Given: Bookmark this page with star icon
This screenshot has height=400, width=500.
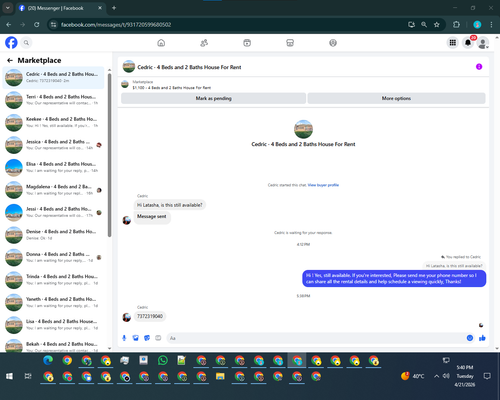Looking at the screenshot, I should (437, 25).
